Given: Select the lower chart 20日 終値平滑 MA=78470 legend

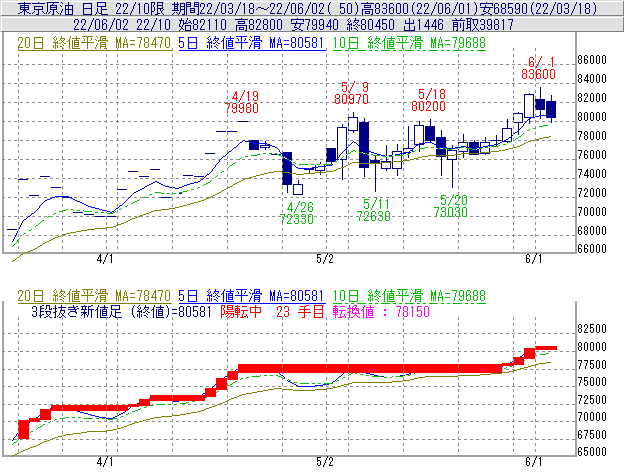Looking at the screenshot, I should 94,296.
